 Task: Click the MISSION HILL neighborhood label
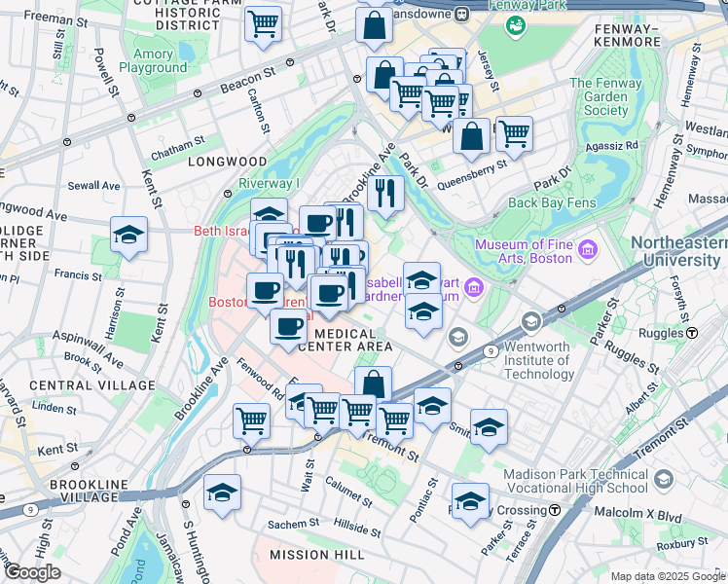(x=317, y=555)
